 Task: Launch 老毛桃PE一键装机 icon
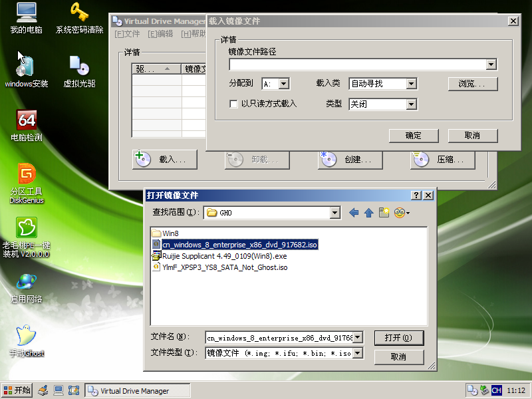tap(27, 237)
